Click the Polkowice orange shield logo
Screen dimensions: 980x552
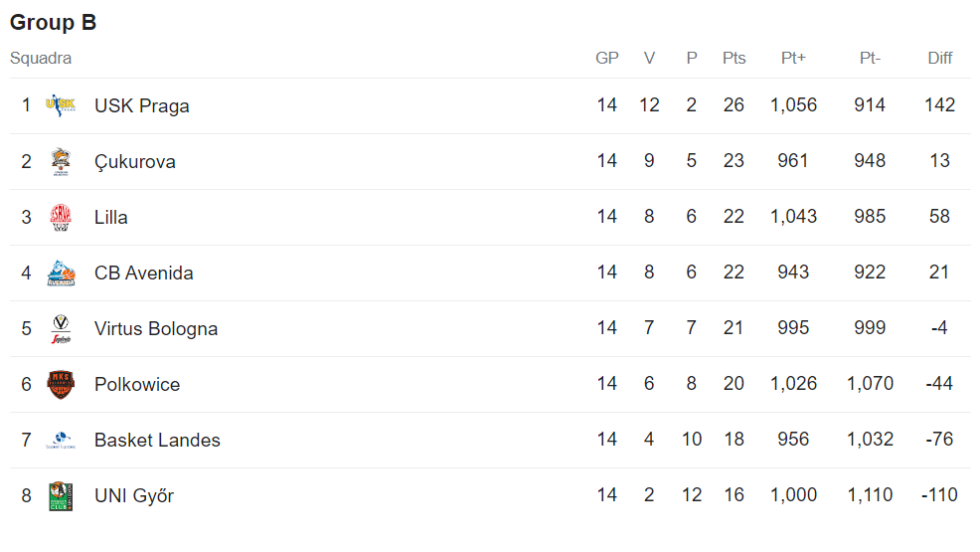click(x=61, y=385)
